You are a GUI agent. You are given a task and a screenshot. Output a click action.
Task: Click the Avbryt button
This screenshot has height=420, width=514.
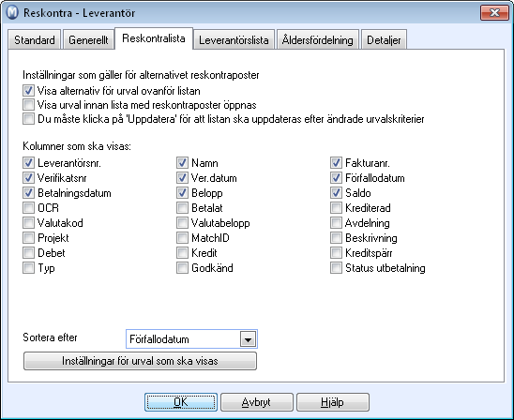tap(257, 402)
